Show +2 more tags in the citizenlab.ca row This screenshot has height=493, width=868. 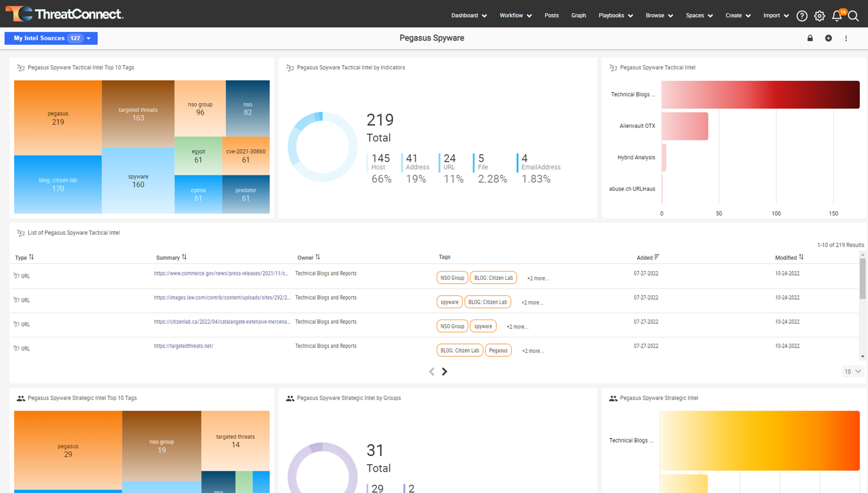click(x=517, y=327)
